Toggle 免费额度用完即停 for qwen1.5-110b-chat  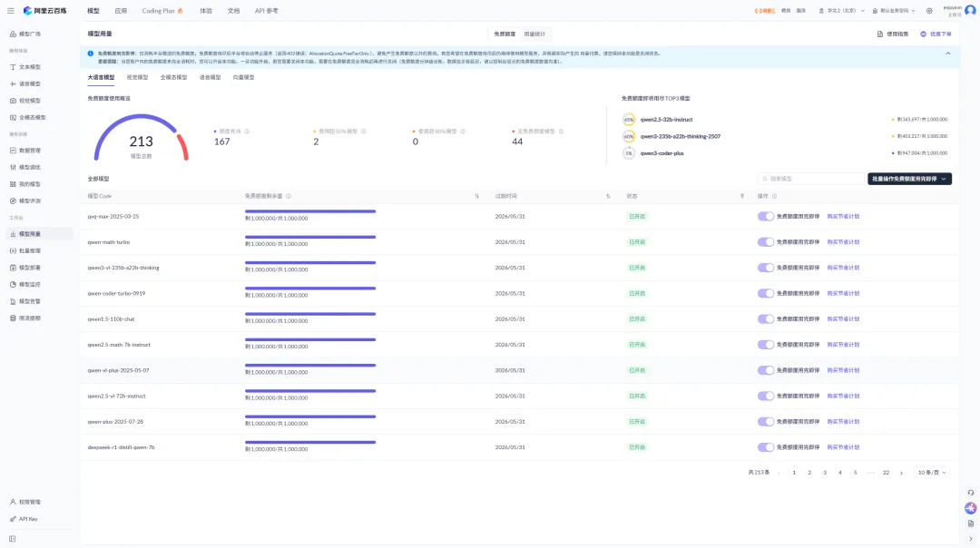click(766, 318)
